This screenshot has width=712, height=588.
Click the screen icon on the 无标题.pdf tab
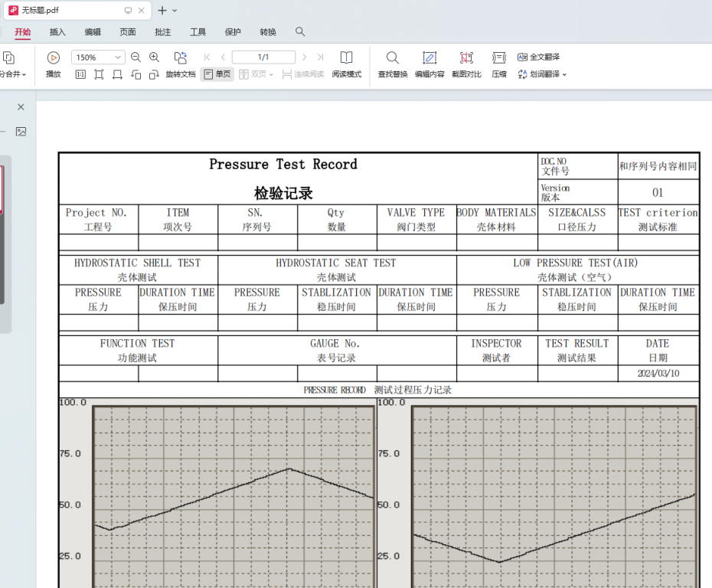click(128, 11)
